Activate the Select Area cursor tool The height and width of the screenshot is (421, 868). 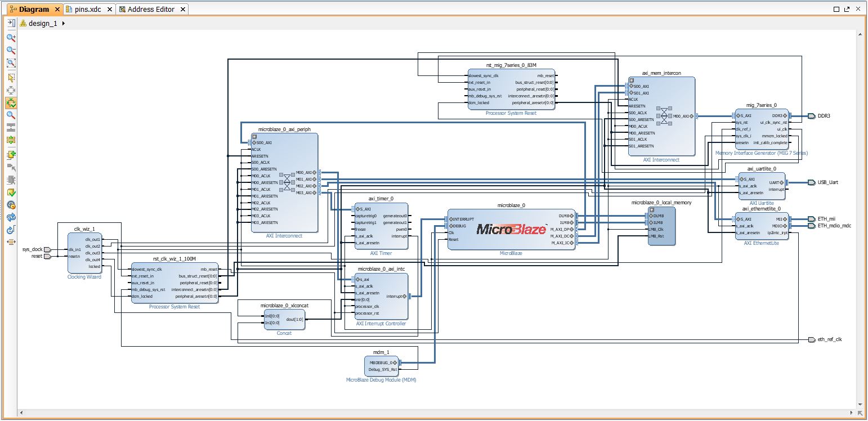(11, 78)
